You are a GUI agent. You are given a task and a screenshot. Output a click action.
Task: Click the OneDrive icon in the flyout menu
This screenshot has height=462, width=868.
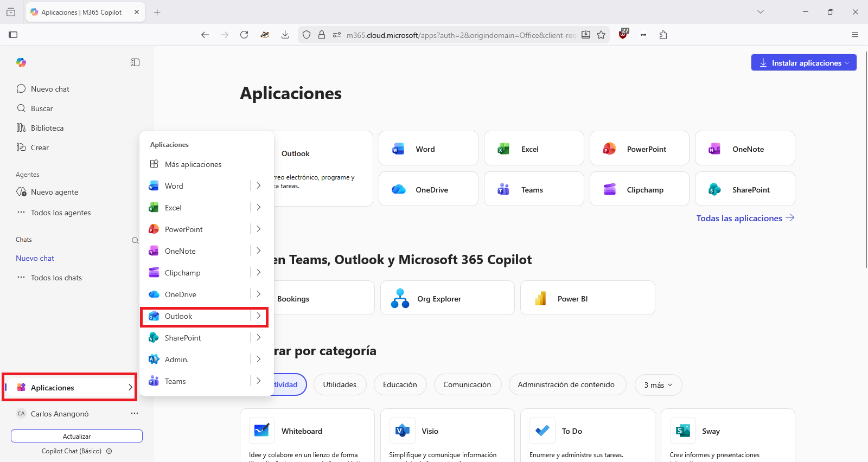(x=154, y=294)
